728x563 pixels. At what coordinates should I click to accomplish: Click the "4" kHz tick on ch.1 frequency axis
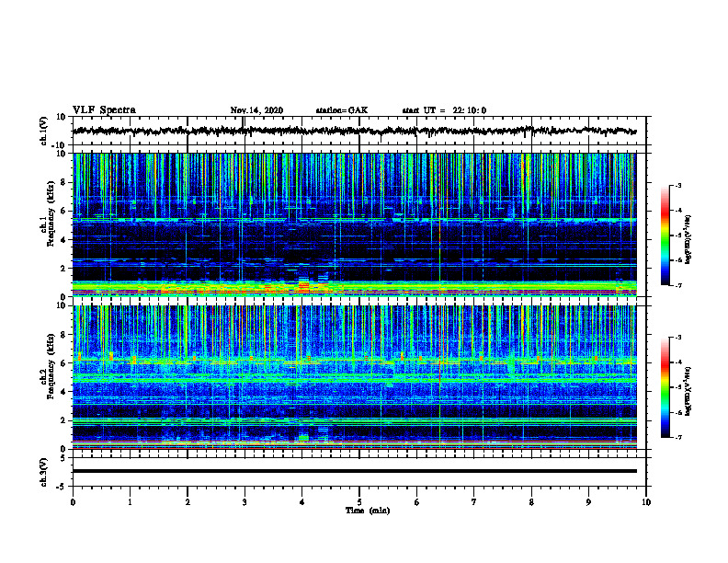point(63,240)
